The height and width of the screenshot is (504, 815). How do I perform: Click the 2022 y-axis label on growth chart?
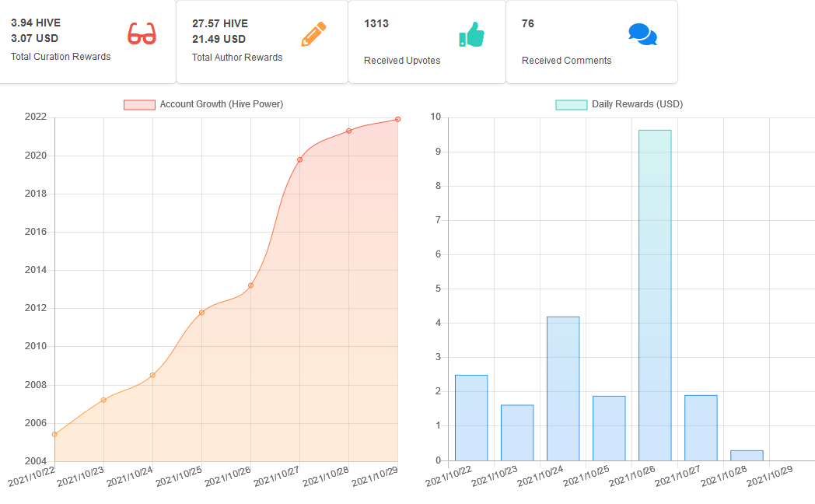tap(36, 117)
